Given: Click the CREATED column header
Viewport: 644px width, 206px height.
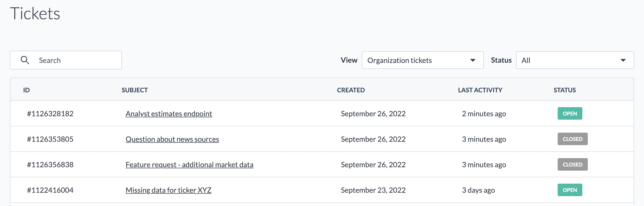Looking at the screenshot, I should (x=351, y=90).
